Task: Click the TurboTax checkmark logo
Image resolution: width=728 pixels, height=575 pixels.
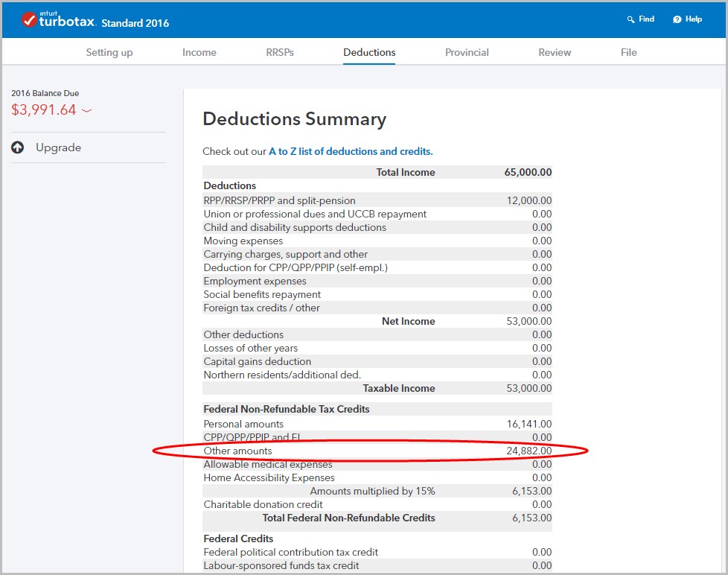Action: point(29,19)
